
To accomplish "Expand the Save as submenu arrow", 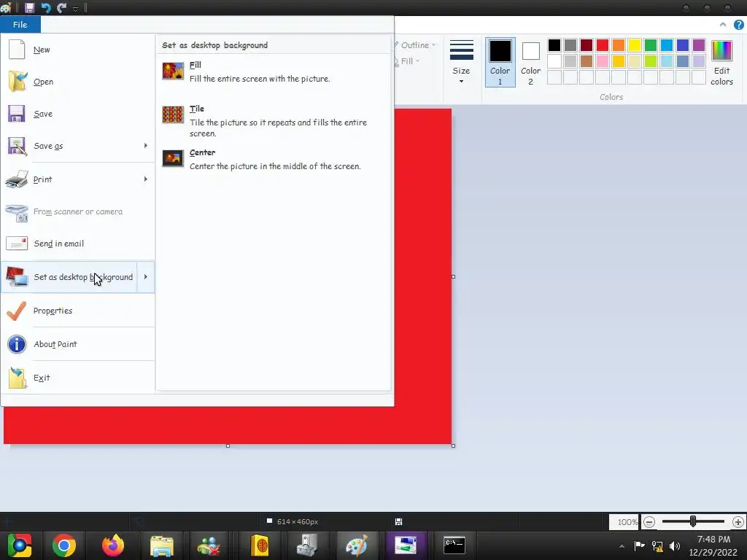I will click(146, 146).
